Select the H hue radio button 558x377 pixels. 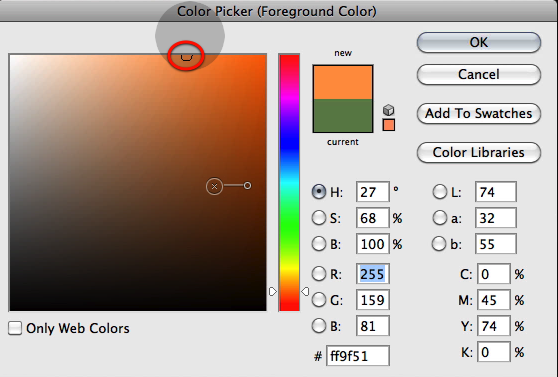(319, 192)
